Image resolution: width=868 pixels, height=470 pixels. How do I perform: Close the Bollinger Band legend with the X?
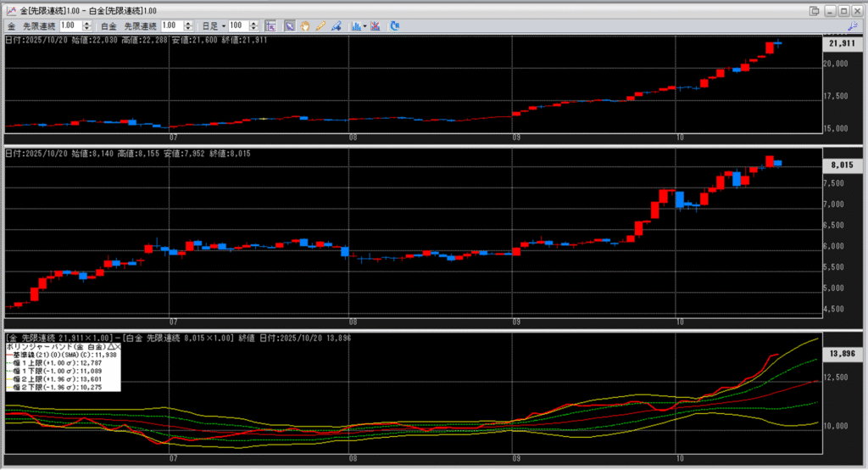coord(117,346)
